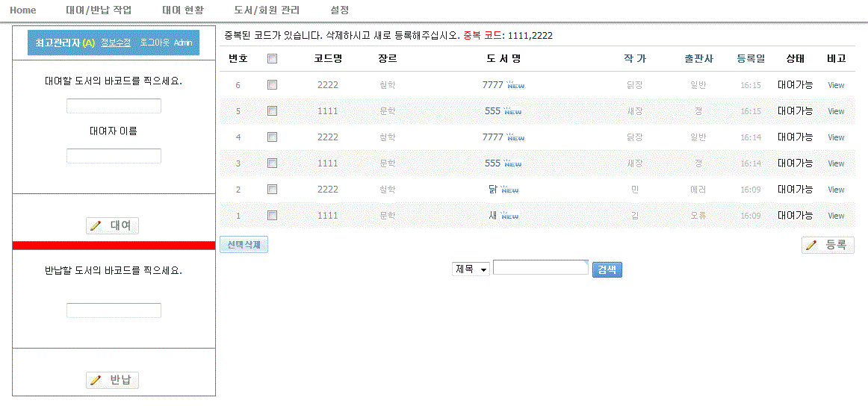This screenshot has width=868, height=412.
Task: Click the 로그아웃 link
Action: click(x=155, y=43)
